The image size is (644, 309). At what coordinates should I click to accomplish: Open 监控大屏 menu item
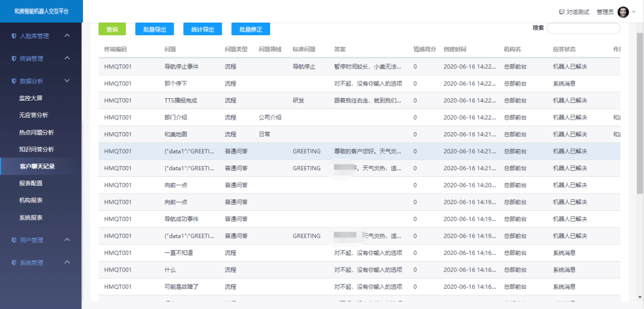point(31,98)
